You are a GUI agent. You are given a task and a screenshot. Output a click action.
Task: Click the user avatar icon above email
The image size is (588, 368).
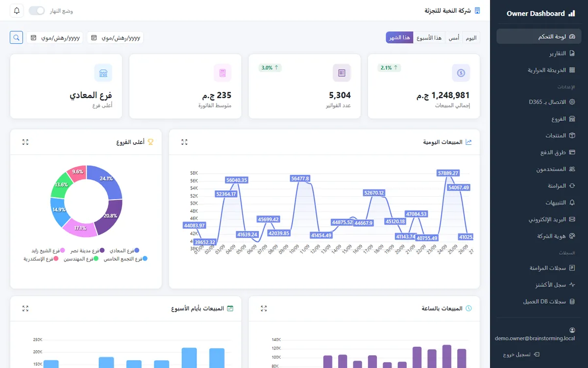(x=572, y=330)
